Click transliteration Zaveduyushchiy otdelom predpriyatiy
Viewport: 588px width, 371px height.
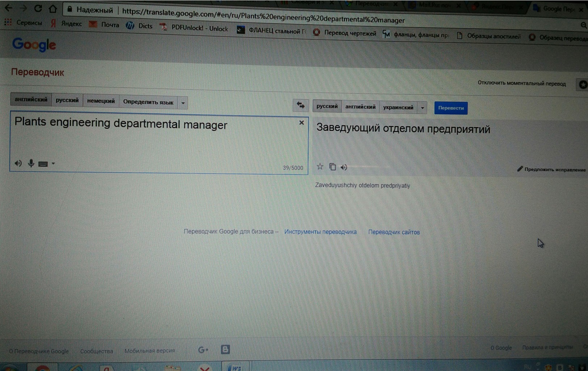point(362,185)
